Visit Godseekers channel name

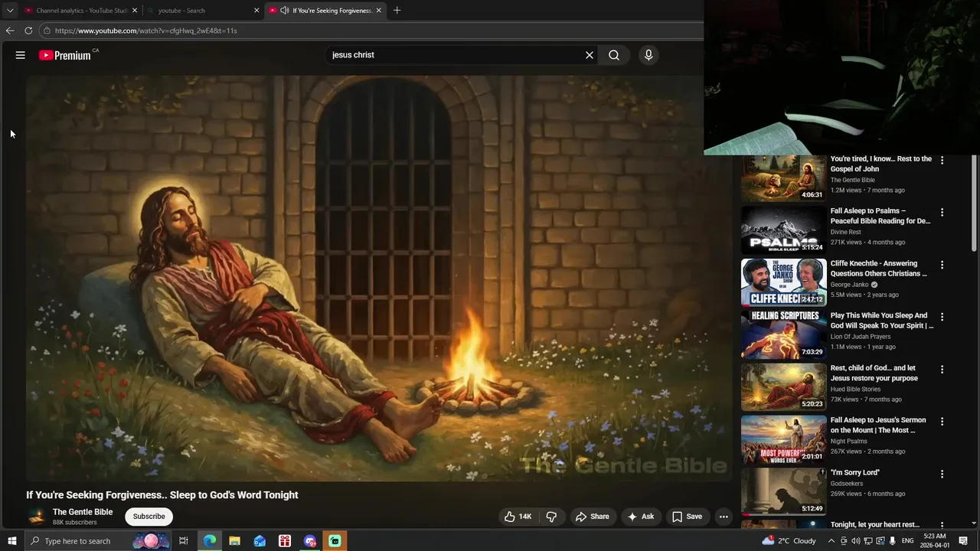(847, 484)
